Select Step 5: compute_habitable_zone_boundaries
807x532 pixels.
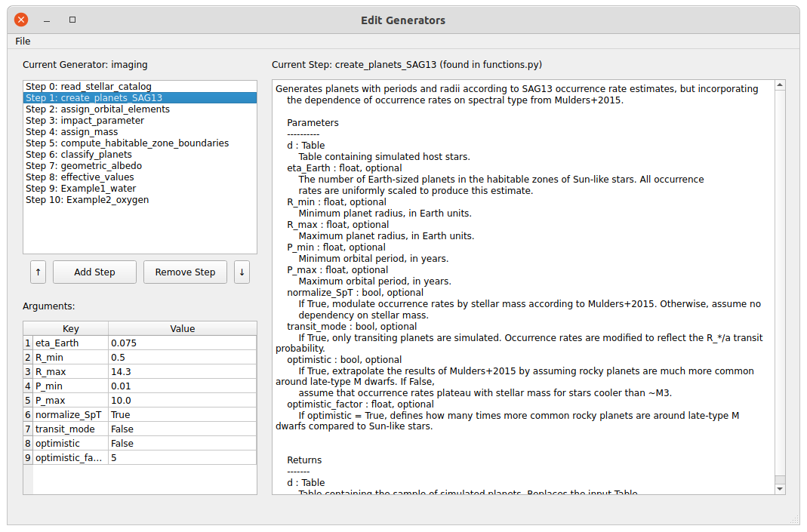(140, 143)
